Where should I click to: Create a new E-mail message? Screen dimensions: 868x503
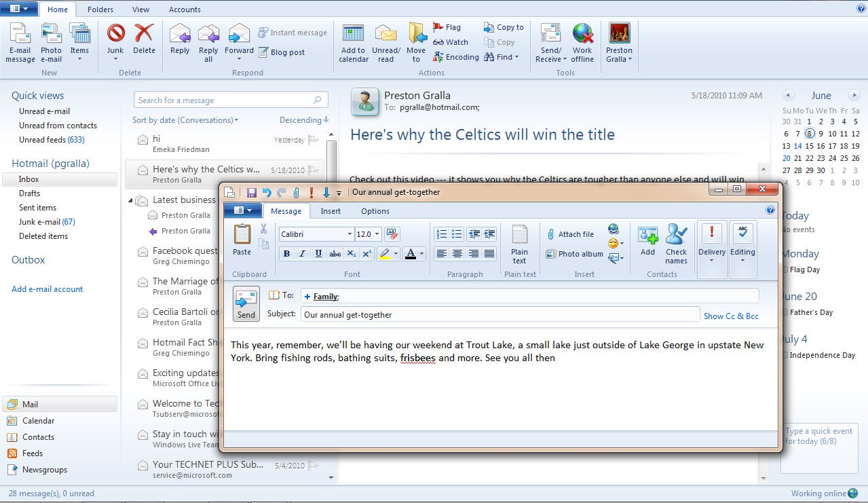tap(20, 43)
